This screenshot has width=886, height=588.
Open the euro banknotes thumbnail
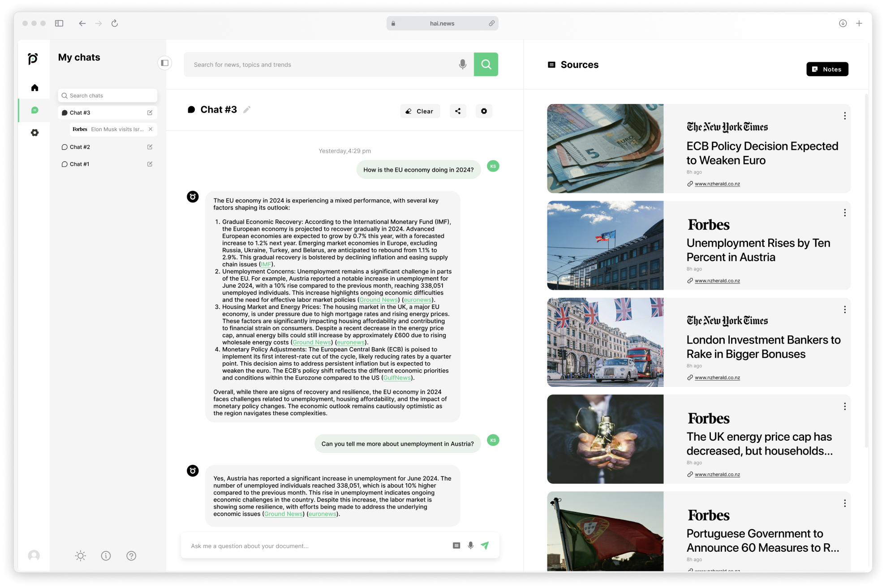click(x=605, y=149)
